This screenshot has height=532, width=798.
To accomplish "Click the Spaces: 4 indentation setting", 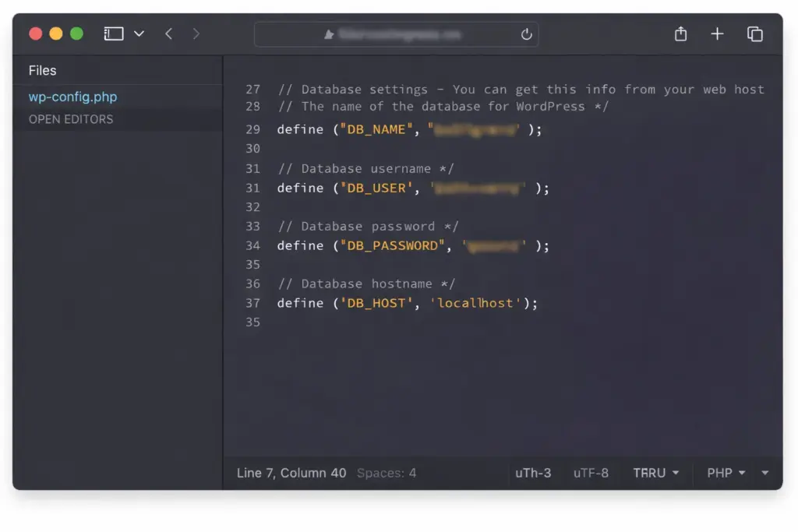I will 387,473.
